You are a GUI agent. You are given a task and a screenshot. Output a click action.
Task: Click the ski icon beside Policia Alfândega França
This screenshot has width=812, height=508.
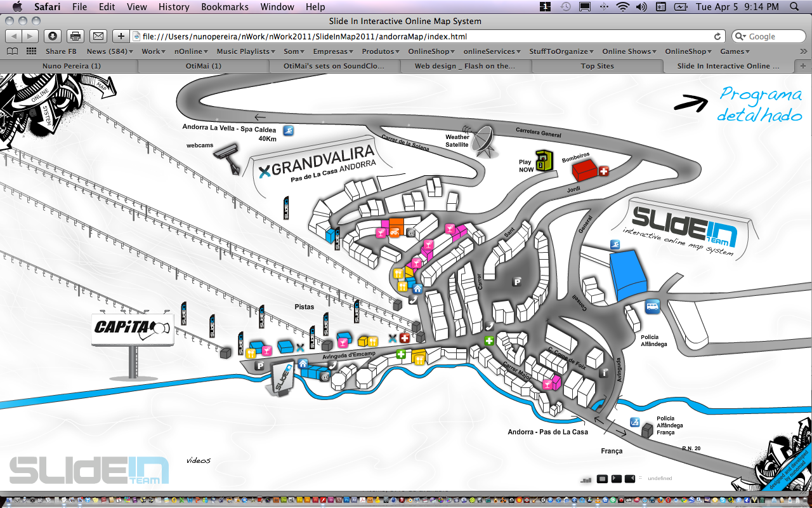pyautogui.click(x=634, y=422)
